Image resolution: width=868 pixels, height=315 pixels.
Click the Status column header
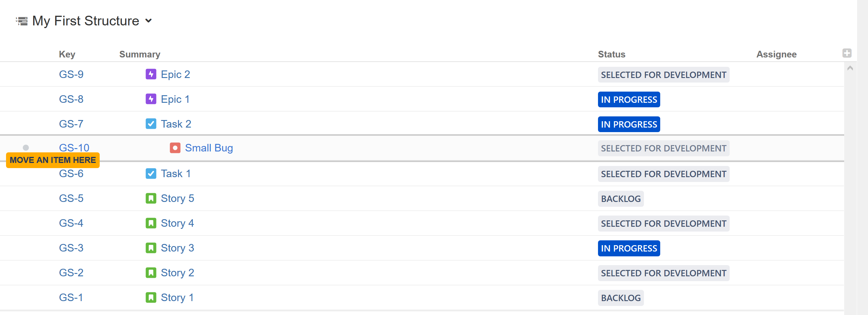tap(611, 54)
